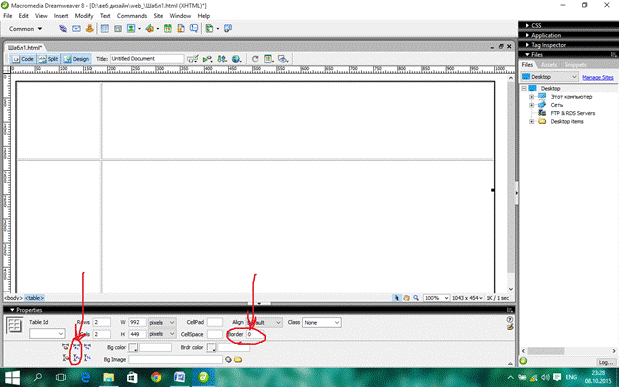
Task: Open the Common category dropdown
Action: [x=25, y=28]
